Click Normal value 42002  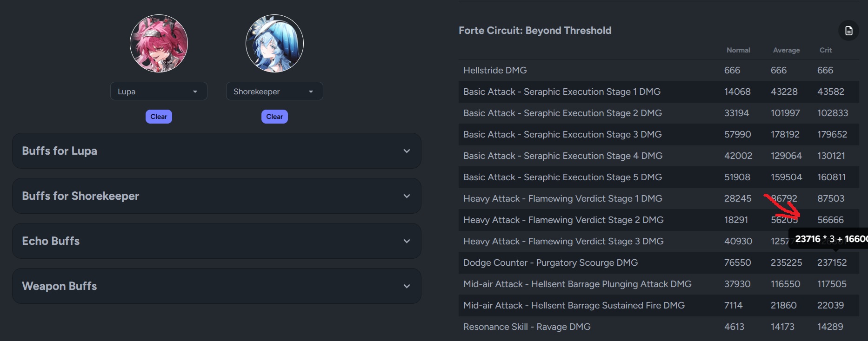tap(738, 156)
